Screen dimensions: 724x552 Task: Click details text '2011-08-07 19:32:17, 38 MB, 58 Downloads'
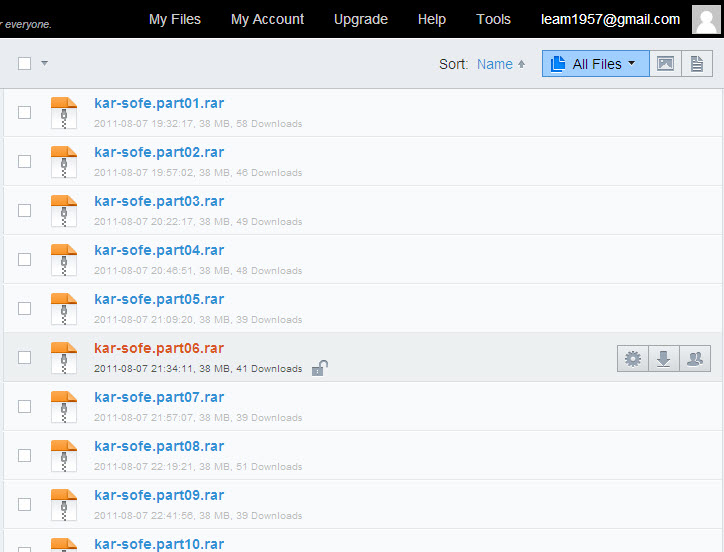198,124
